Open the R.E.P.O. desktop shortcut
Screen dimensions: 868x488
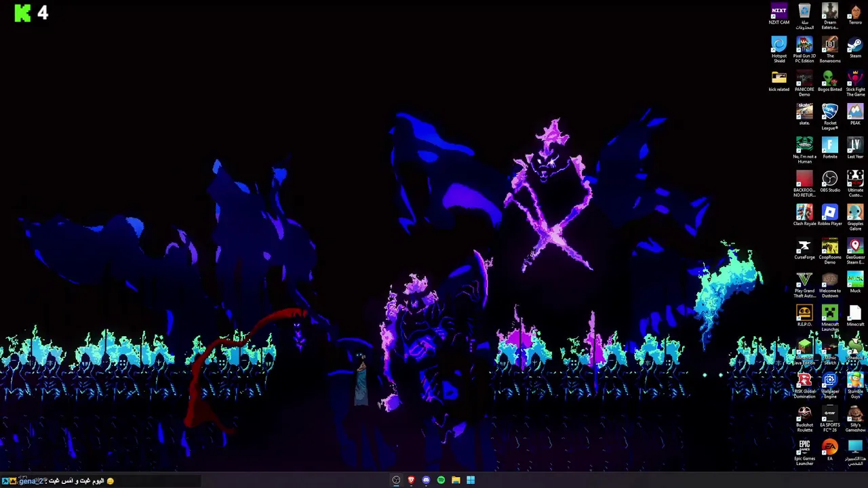click(x=804, y=317)
